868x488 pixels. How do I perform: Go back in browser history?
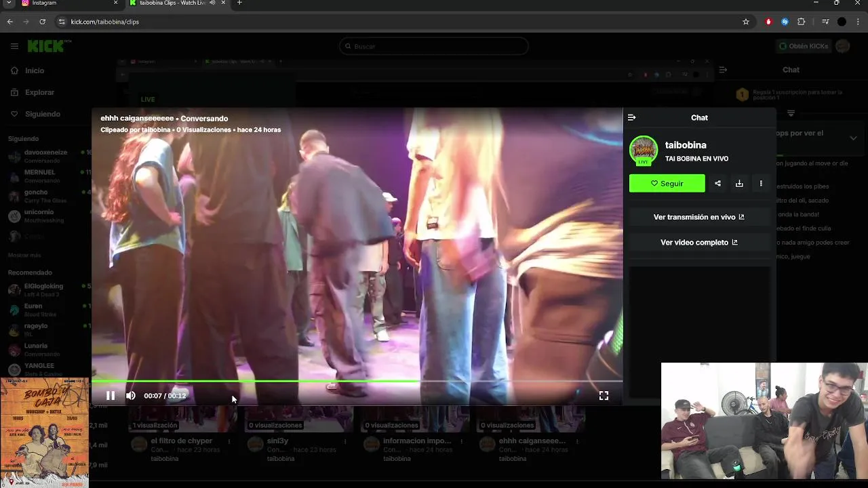tap(9, 22)
